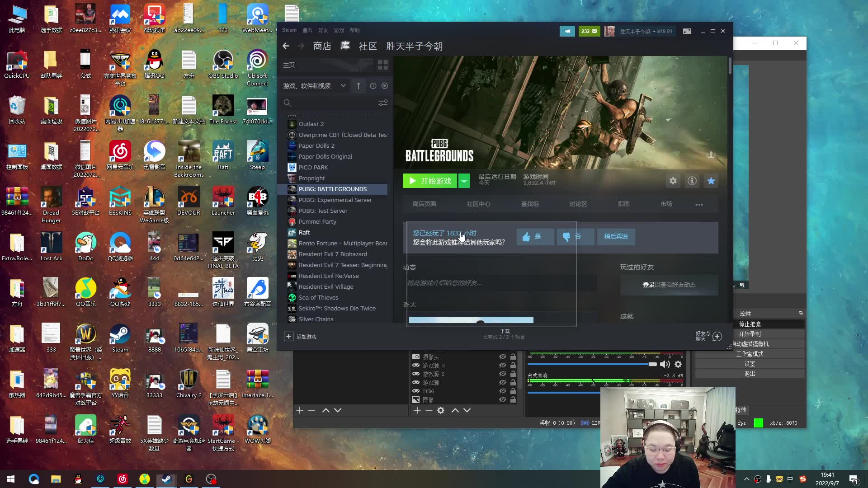This screenshot has height=488, width=868.
Task: Open the profile avatar in Steam header
Action: pyautogui.click(x=609, y=31)
